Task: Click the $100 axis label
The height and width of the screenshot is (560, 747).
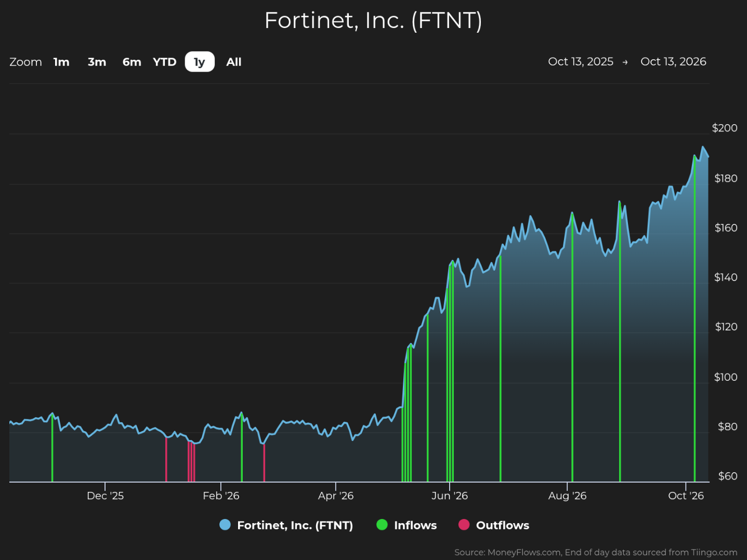Action: pyautogui.click(x=726, y=377)
